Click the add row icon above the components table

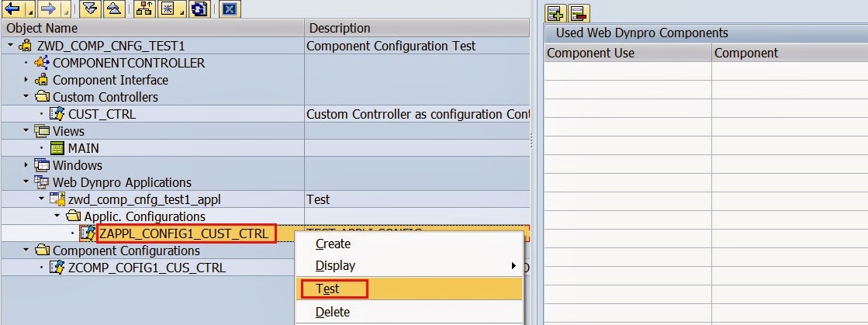tap(555, 13)
